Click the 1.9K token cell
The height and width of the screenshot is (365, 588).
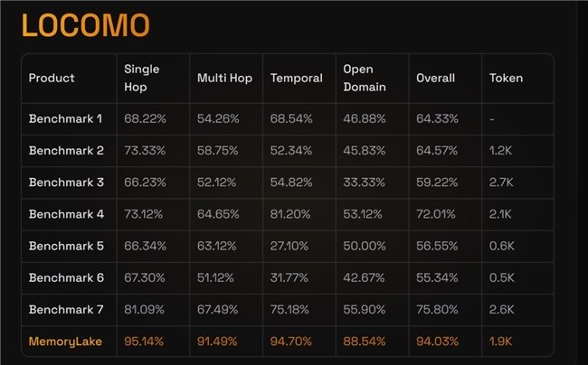(500, 342)
